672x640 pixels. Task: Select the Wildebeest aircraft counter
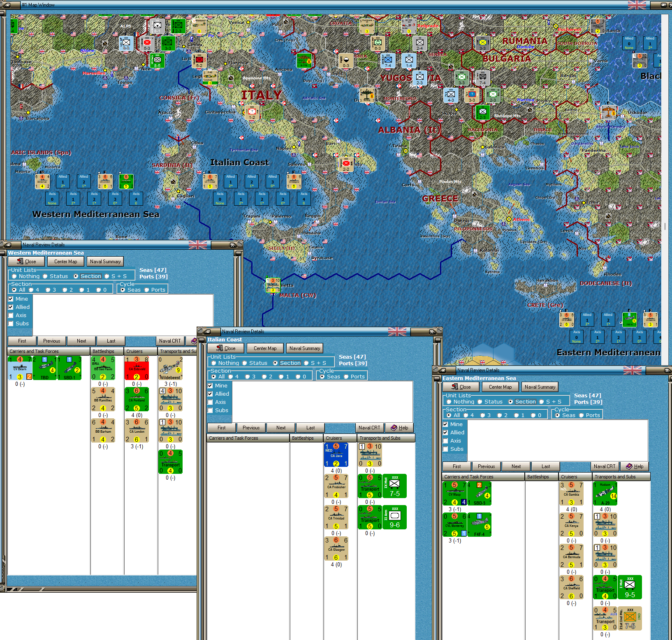pyautogui.click(x=171, y=368)
